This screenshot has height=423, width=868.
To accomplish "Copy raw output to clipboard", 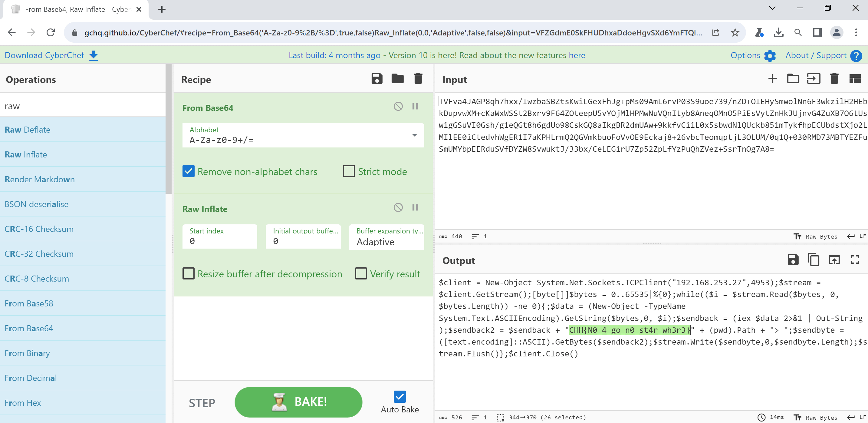I will coord(814,259).
